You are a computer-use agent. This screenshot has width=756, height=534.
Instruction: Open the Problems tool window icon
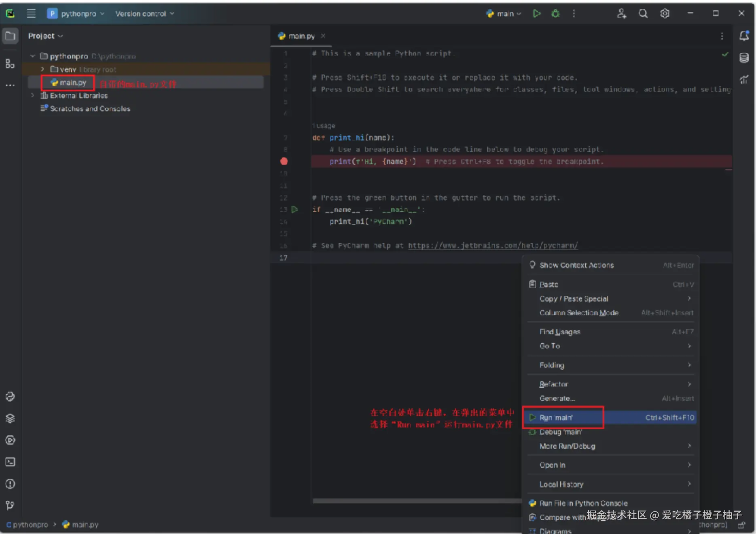point(10,484)
